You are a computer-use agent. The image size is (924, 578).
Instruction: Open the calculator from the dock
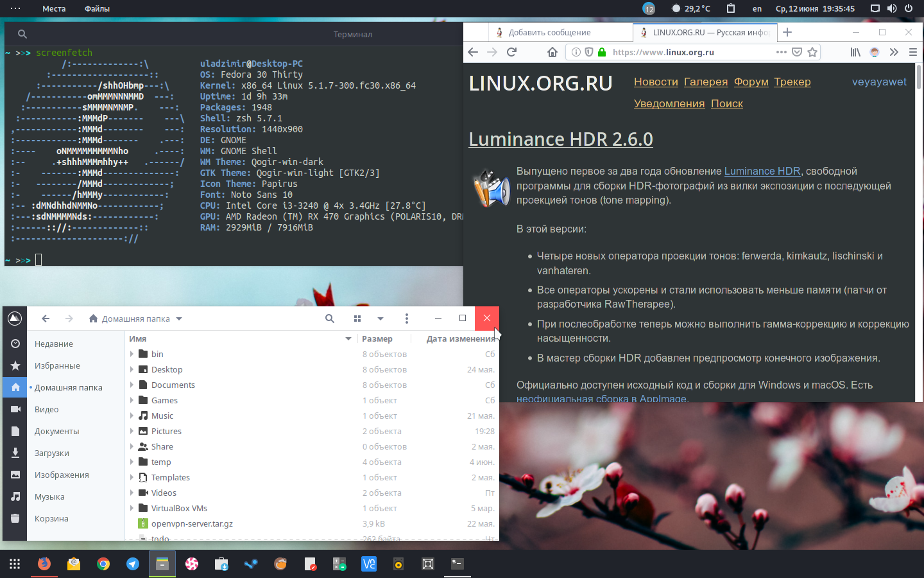(339, 564)
